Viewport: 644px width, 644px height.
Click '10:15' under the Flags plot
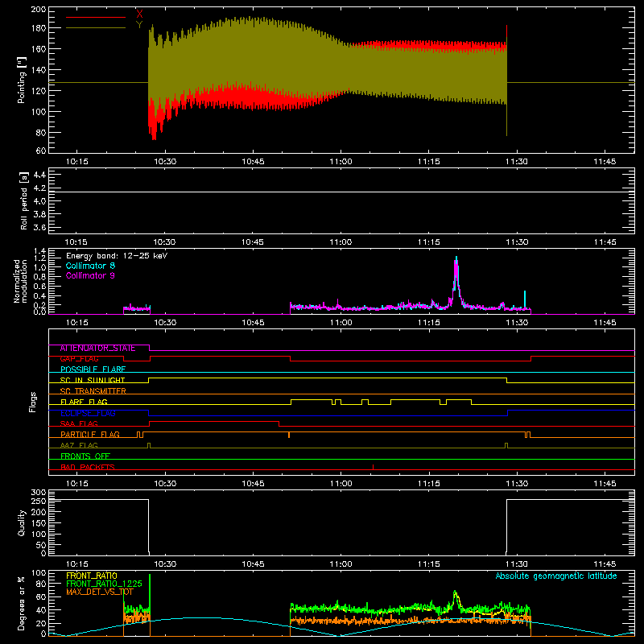pyautogui.click(x=76, y=484)
